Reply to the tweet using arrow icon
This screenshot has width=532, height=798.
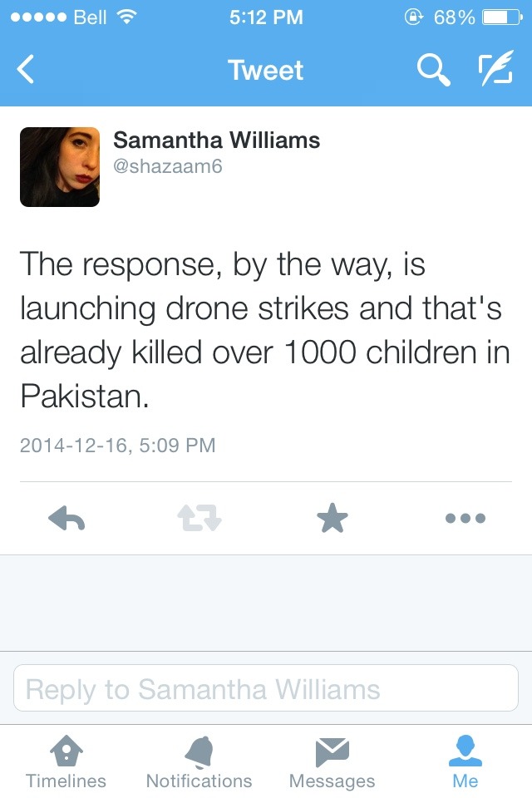(x=66, y=518)
